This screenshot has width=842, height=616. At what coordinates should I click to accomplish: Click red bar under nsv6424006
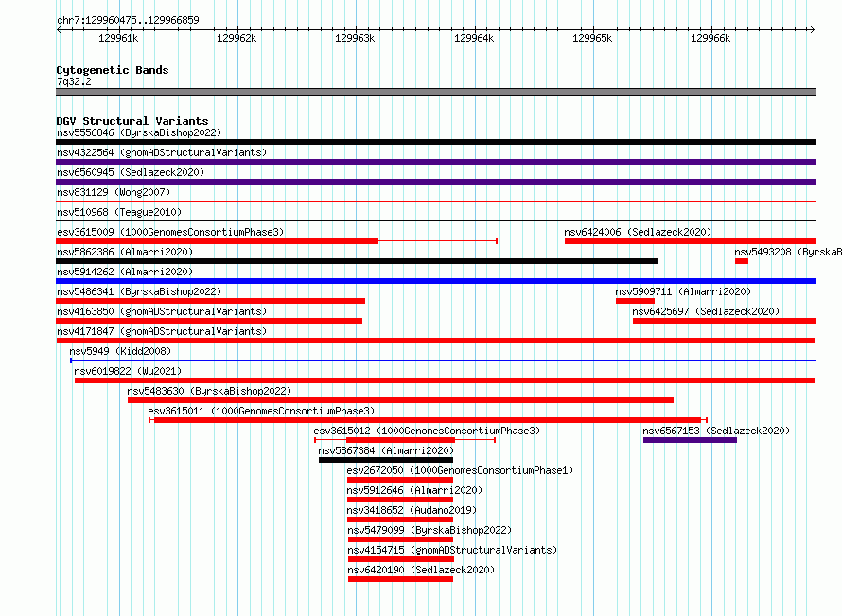[690, 241]
